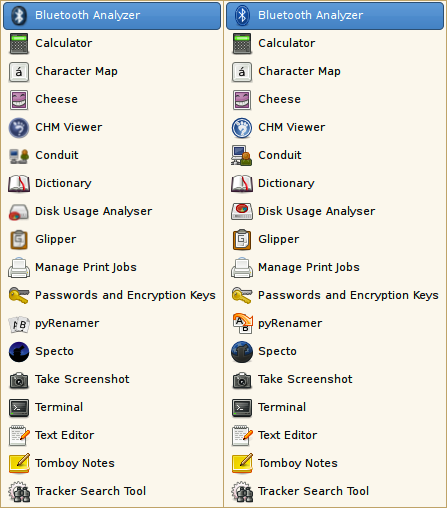Click the Dictionary book icon in right menu
This screenshot has width=447, height=508.
tap(242, 184)
